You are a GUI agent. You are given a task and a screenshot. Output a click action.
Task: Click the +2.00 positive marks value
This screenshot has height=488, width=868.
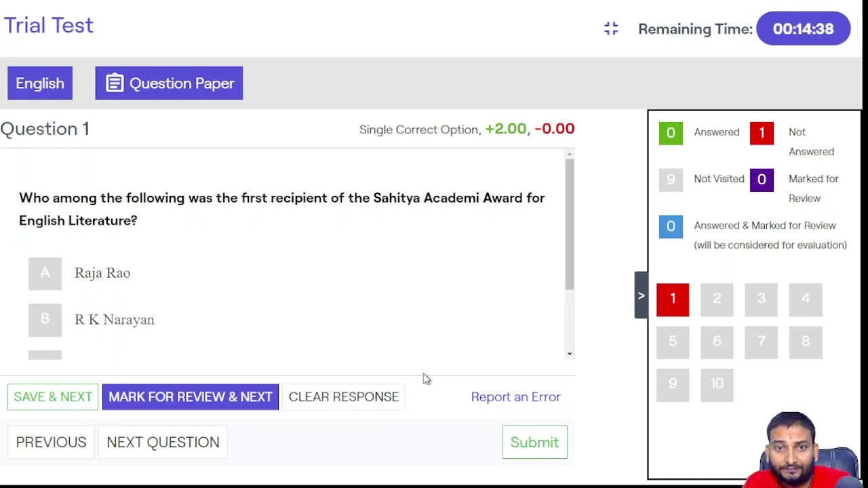click(x=505, y=129)
